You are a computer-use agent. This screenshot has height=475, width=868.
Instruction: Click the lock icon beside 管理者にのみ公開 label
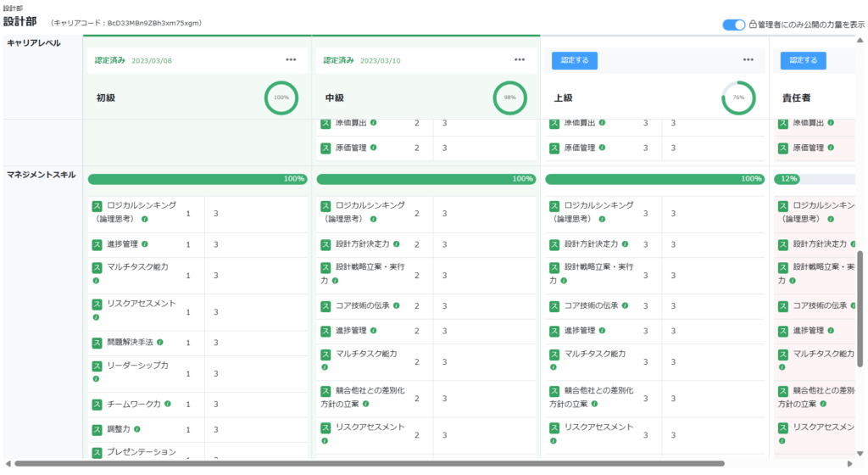click(752, 25)
